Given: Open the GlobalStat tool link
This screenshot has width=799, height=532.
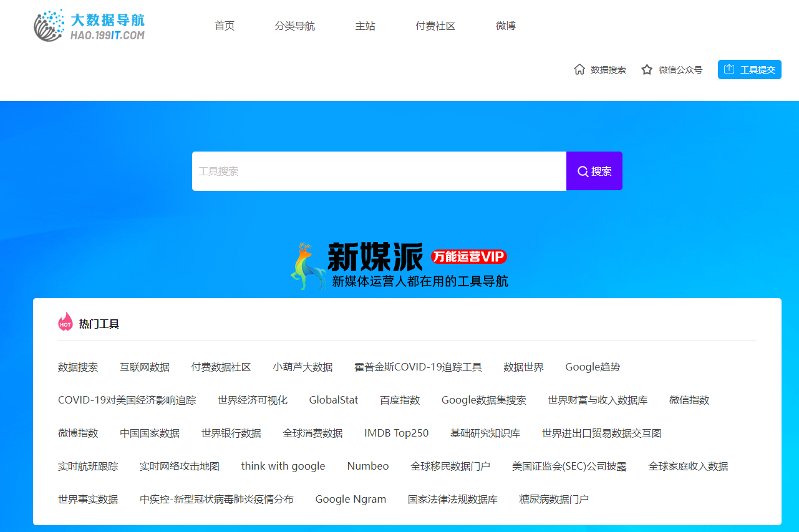Looking at the screenshot, I should click(x=334, y=400).
